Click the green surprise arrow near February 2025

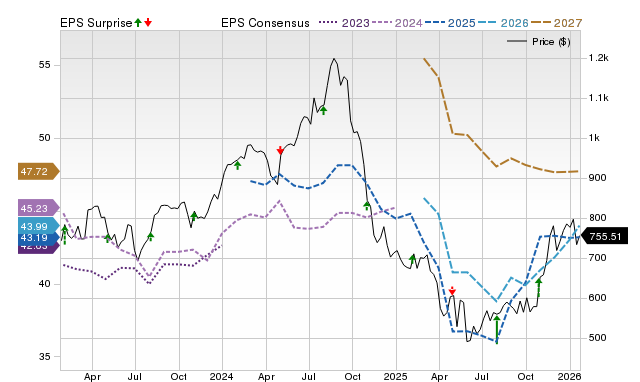pyautogui.click(x=412, y=259)
